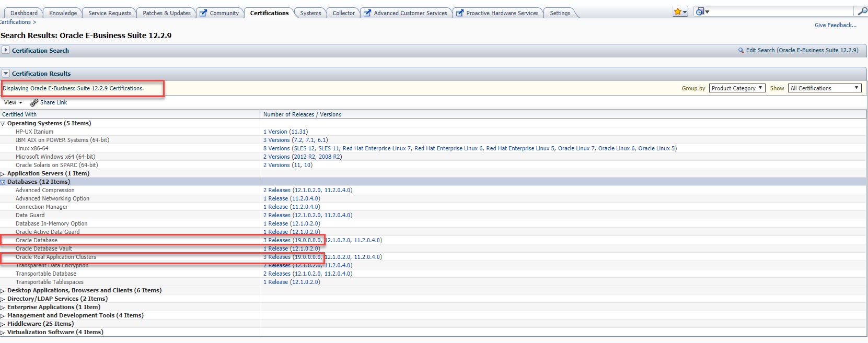Viewport: 868px width, 343px height.
Task: Click the Share Link chain icon
Action: 34,103
